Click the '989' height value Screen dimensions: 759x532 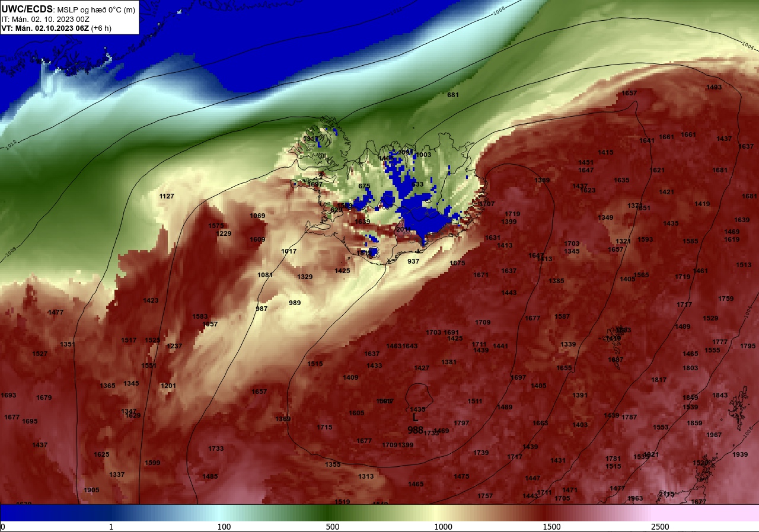[x=295, y=303]
